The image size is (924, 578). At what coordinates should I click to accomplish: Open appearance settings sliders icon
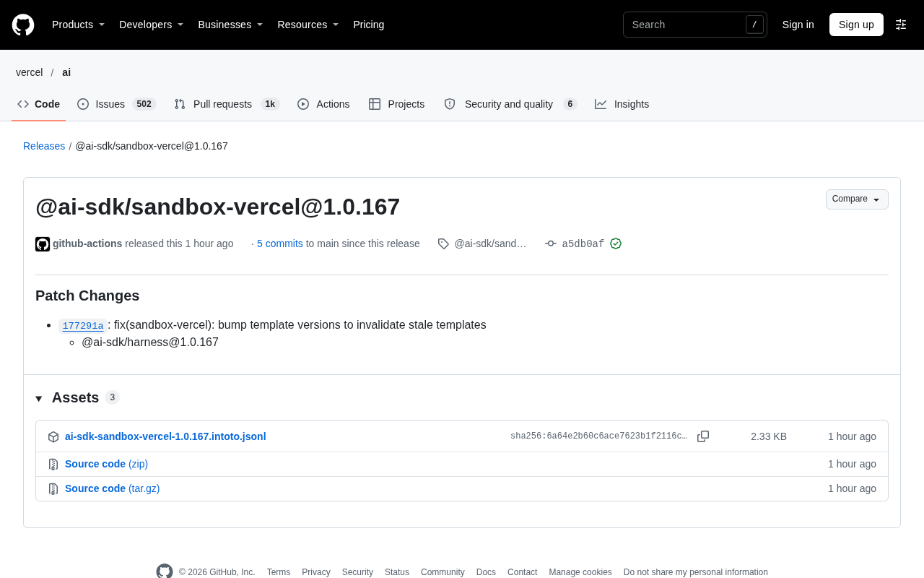click(x=901, y=25)
